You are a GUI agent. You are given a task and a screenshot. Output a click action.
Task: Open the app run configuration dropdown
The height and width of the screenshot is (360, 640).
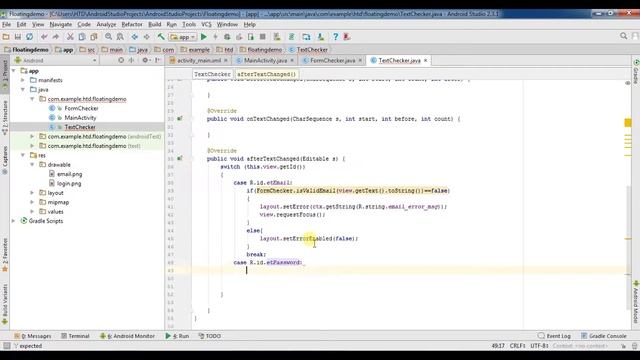[183, 37]
